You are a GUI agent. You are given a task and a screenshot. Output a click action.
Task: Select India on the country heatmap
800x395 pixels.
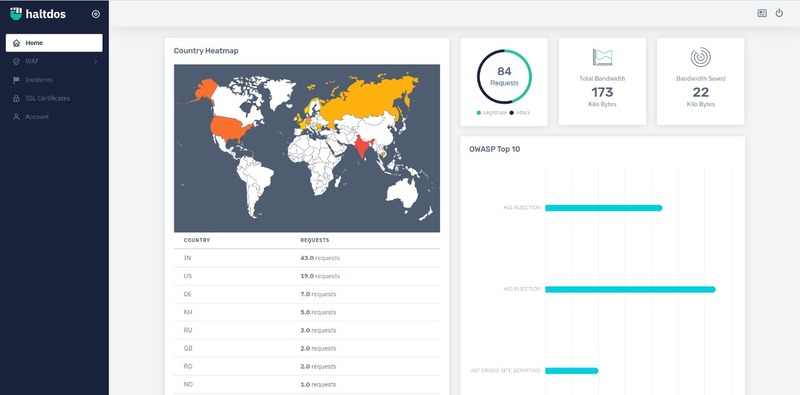pyautogui.click(x=363, y=146)
